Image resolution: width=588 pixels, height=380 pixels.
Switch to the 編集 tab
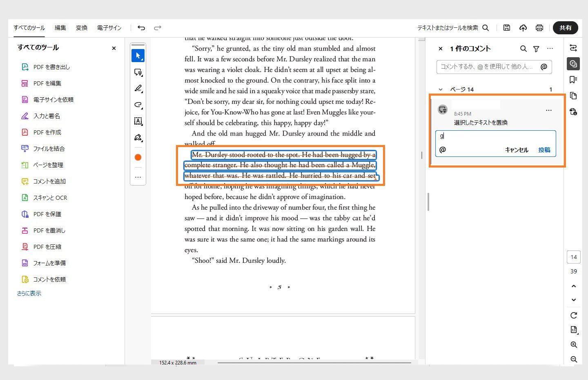[60, 28]
